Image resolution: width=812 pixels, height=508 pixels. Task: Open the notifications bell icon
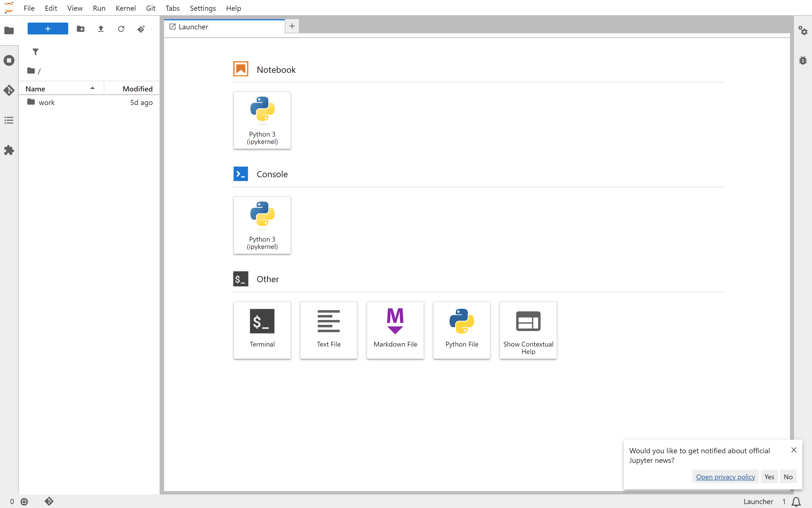click(x=796, y=502)
